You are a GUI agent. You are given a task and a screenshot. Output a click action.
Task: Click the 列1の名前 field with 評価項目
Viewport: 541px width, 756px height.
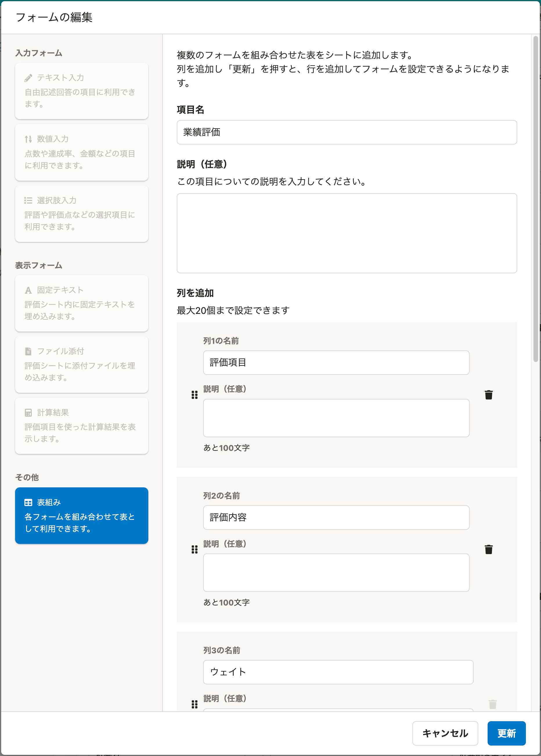(x=336, y=363)
